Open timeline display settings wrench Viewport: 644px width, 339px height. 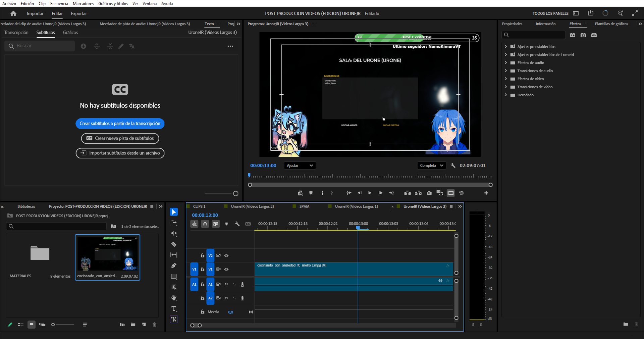point(237,224)
